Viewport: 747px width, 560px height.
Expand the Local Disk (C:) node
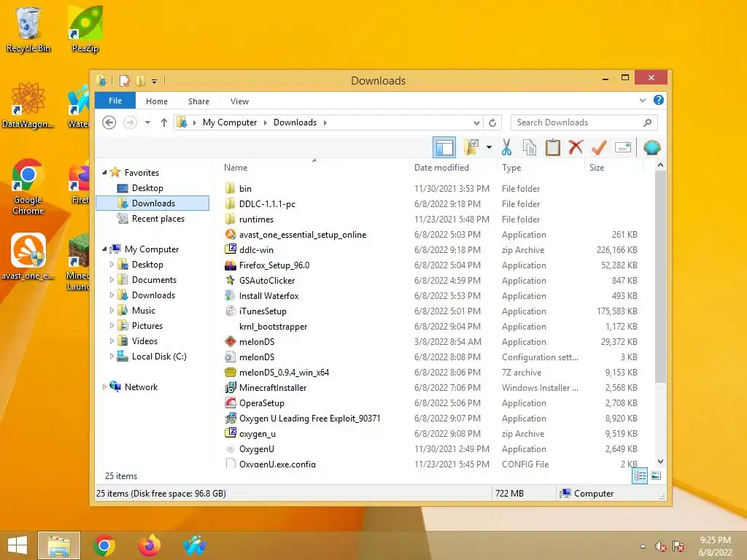coord(112,356)
